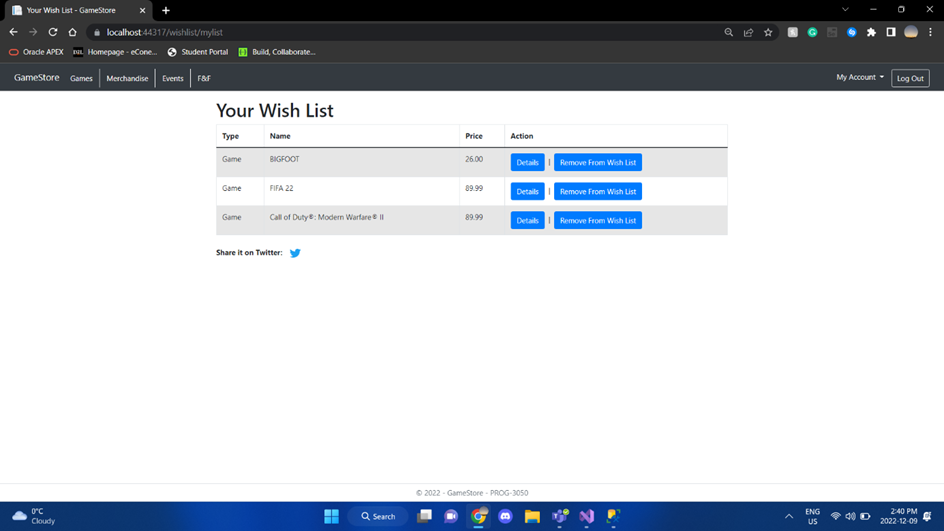The width and height of the screenshot is (944, 531).
Task: Expand the My Account dropdown
Action: click(x=860, y=77)
